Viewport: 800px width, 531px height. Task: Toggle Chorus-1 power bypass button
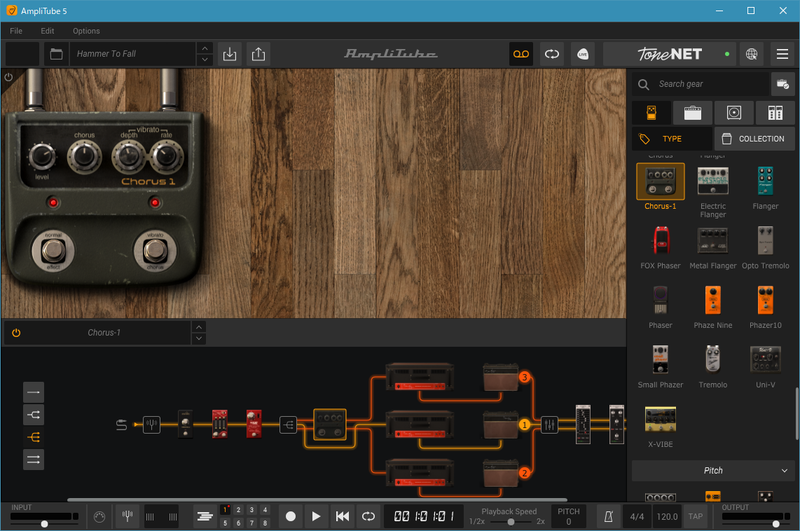pos(16,333)
